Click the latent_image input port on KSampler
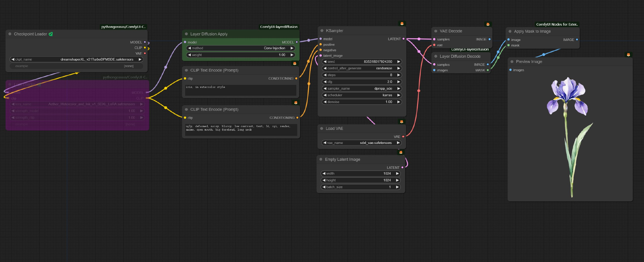644x262 pixels. pyautogui.click(x=320, y=56)
